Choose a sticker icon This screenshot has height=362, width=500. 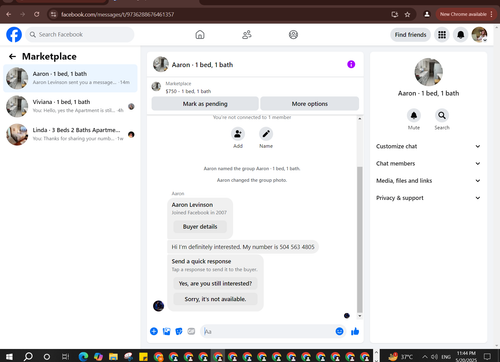(179, 331)
